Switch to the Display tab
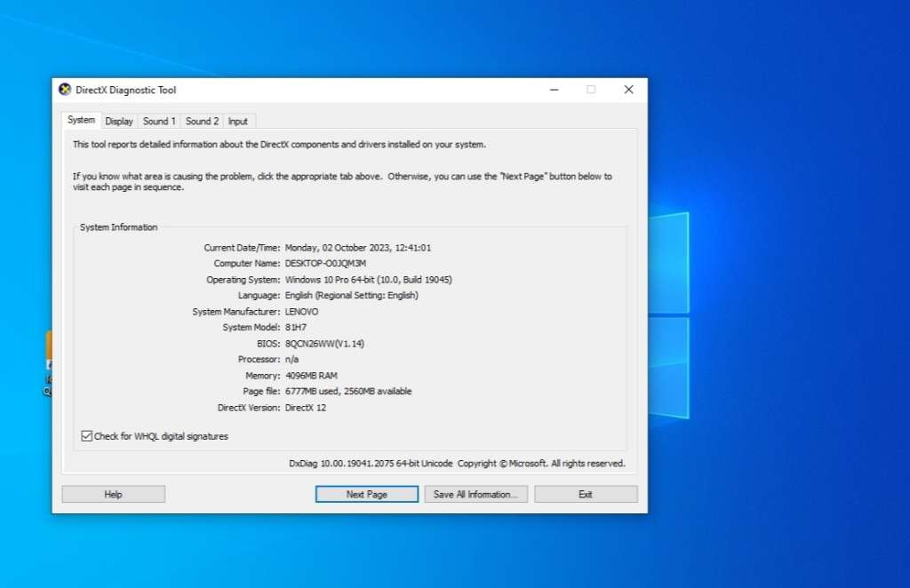910x588 pixels. coord(119,121)
